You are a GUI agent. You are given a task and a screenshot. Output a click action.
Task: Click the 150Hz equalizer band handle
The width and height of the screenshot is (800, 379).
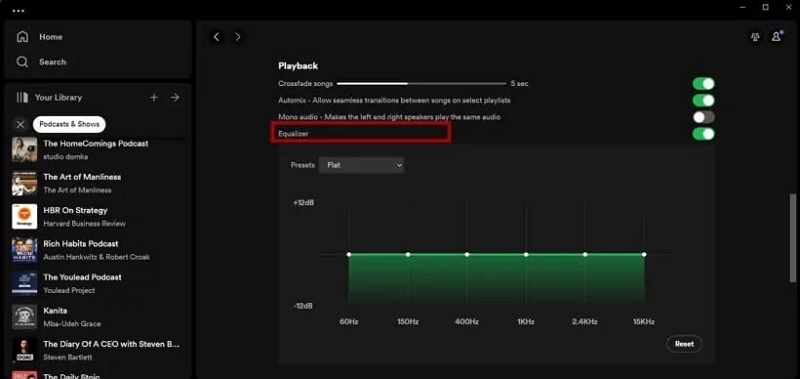pyautogui.click(x=408, y=254)
